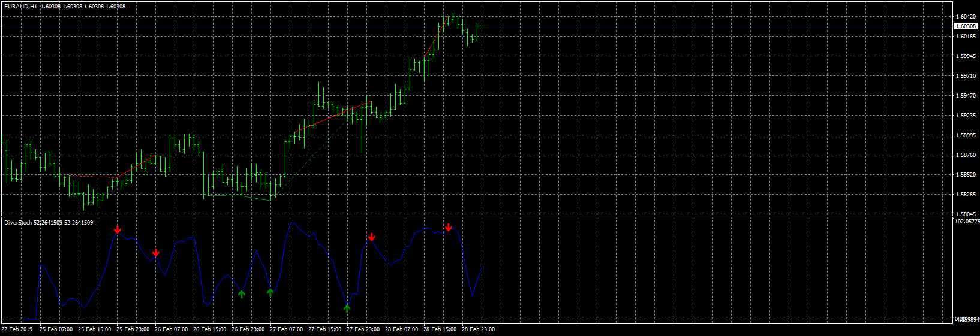This screenshot has height=336, width=980.
Task: Click the red down arrow near 26 Feb 07:00
Action: (x=156, y=253)
